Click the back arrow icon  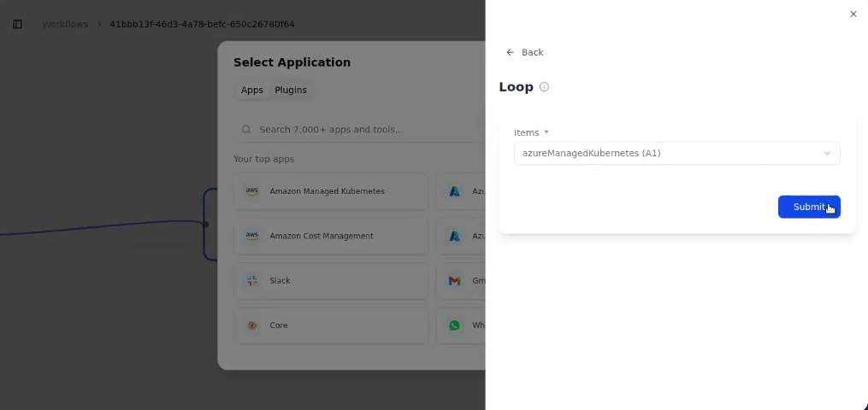[x=510, y=52]
